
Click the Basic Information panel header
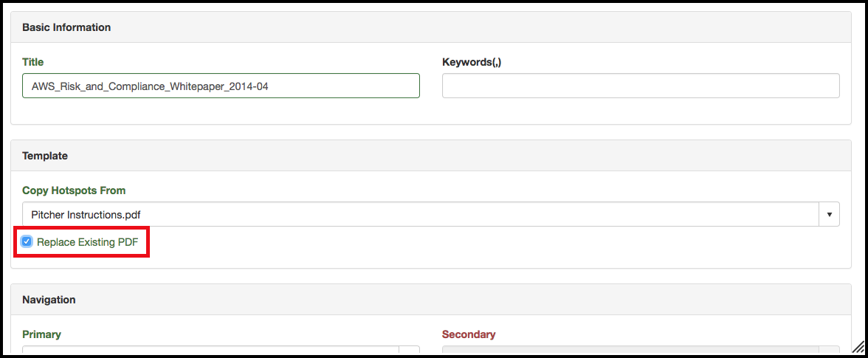(x=66, y=27)
